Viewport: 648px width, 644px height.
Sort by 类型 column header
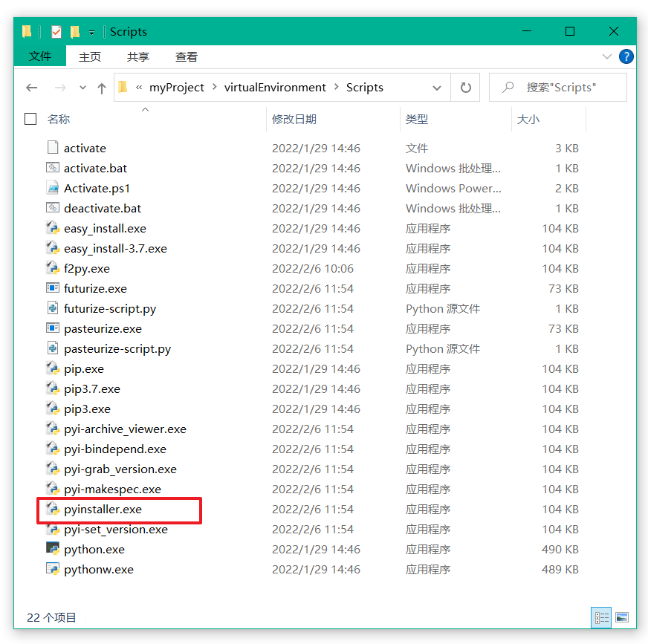[417, 119]
